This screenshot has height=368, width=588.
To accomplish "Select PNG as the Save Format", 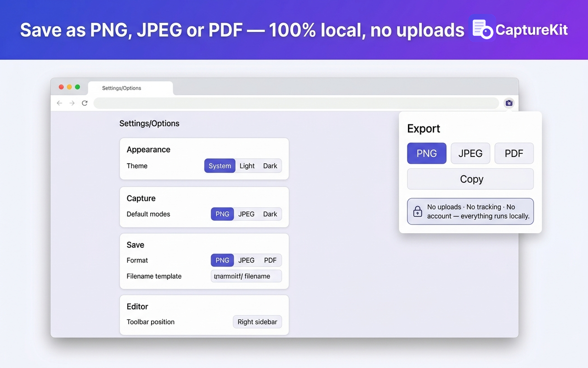I will 222,260.
